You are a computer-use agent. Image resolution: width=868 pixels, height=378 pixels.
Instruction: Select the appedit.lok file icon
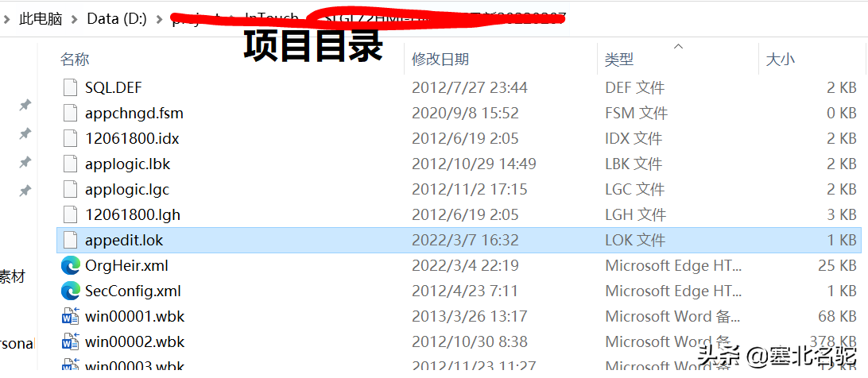click(x=70, y=240)
